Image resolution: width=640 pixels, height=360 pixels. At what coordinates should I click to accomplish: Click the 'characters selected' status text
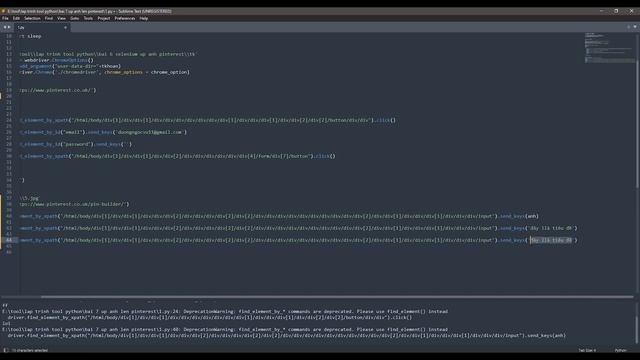[x=30, y=350]
